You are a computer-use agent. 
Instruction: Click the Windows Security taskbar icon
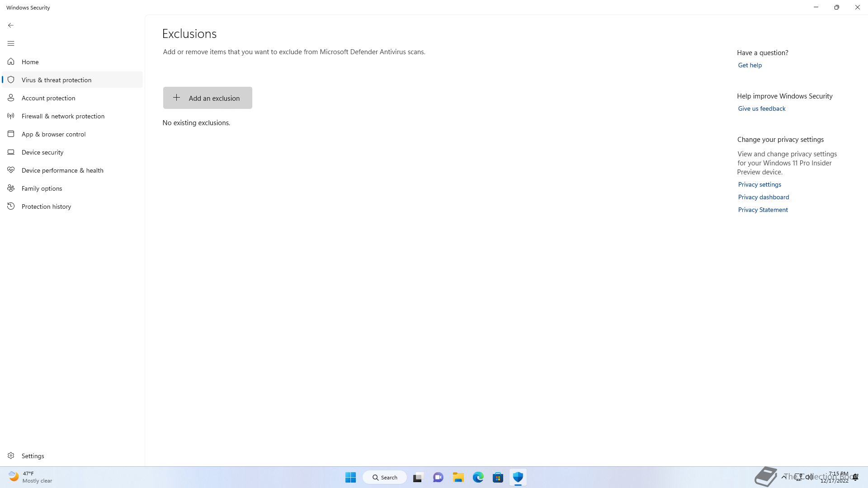(518, 477)
